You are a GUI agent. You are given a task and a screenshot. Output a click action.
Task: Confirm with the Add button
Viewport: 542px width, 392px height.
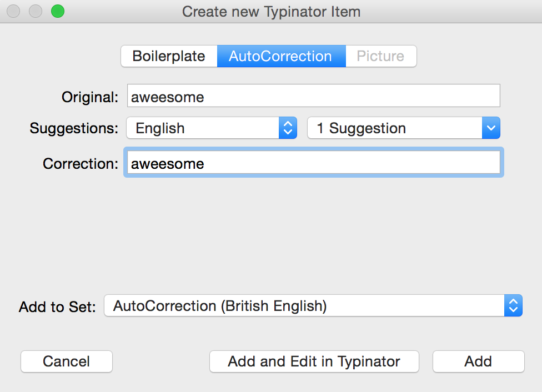coord(478,361)
